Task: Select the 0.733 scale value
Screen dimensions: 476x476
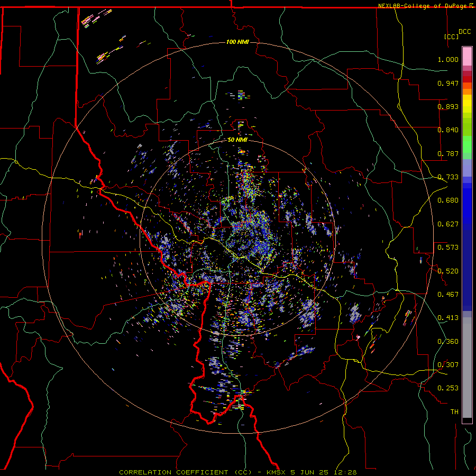Action: pos(448,177)
